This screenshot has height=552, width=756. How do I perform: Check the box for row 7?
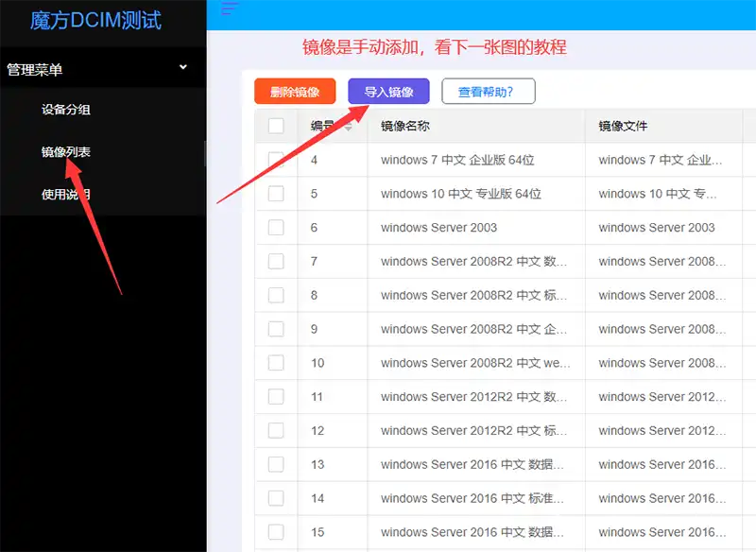pyautogui.click(x=276, y=261)
